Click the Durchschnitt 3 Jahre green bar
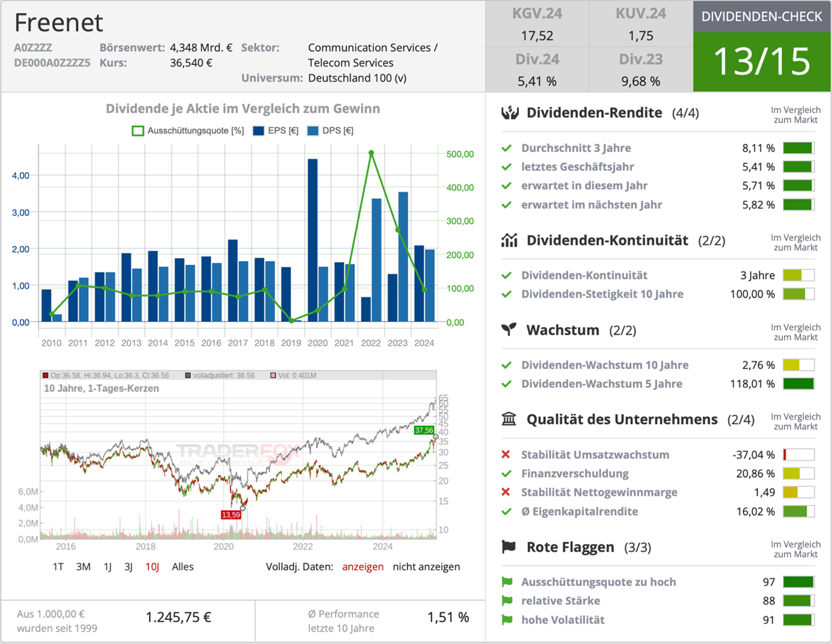Image resolution: width=832 pixels, height=644 pixels. pyautogui.click(x=798, y=148)
